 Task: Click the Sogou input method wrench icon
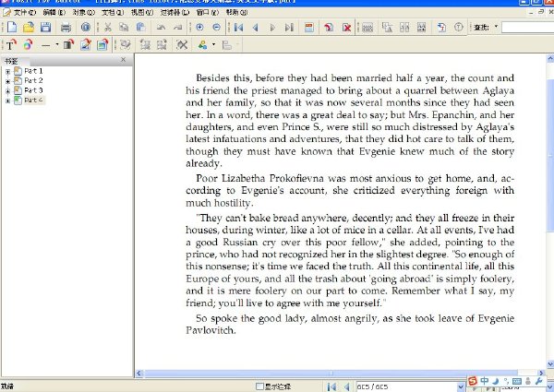click(x=539, y=381)
